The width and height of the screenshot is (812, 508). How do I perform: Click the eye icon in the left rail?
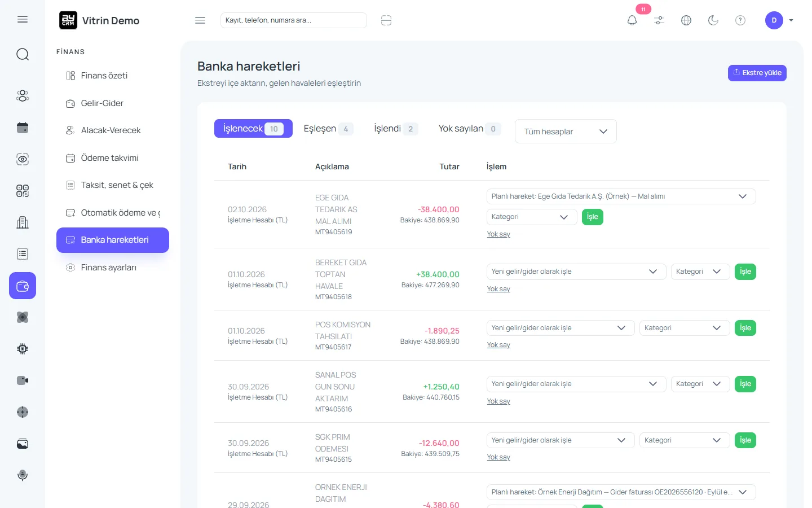[x=23, y=159]
